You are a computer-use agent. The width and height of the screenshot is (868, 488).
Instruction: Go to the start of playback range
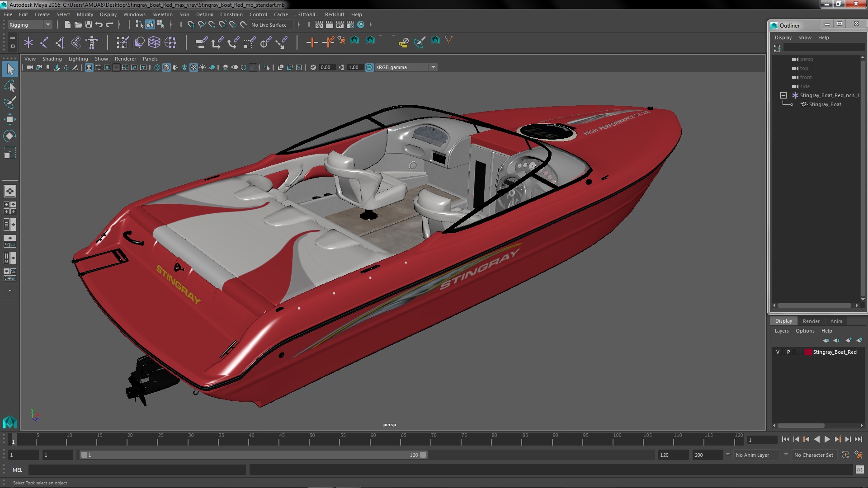(x=785, y=439)
